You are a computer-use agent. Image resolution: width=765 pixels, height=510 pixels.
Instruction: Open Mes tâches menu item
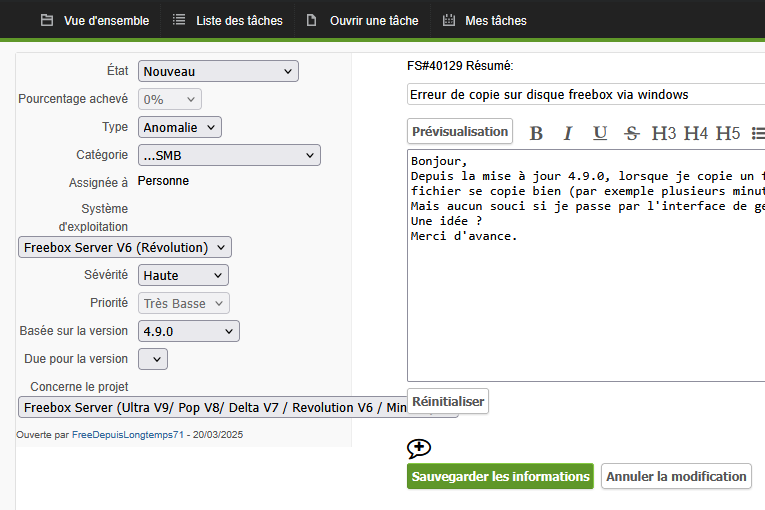point(484,20)
